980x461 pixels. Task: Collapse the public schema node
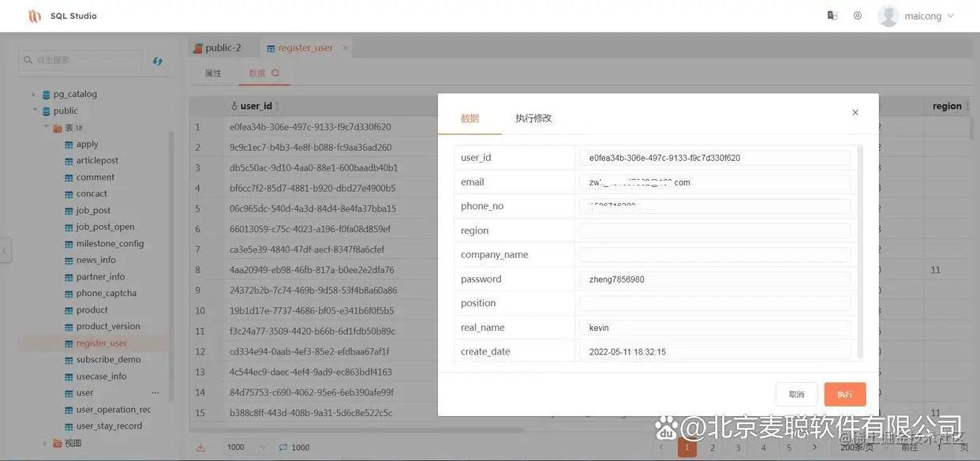[x=35, y=111]
